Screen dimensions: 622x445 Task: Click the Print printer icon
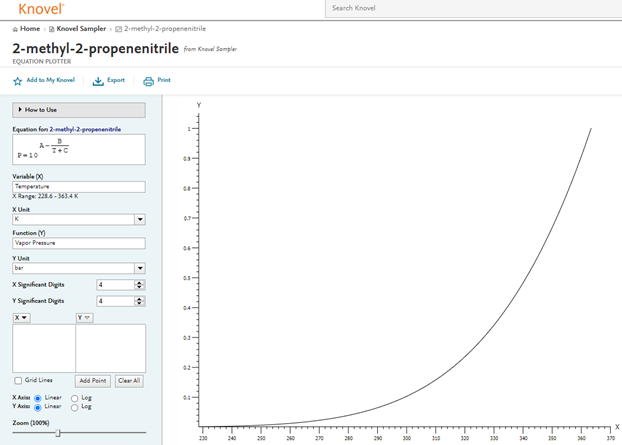tap(149, 81)
